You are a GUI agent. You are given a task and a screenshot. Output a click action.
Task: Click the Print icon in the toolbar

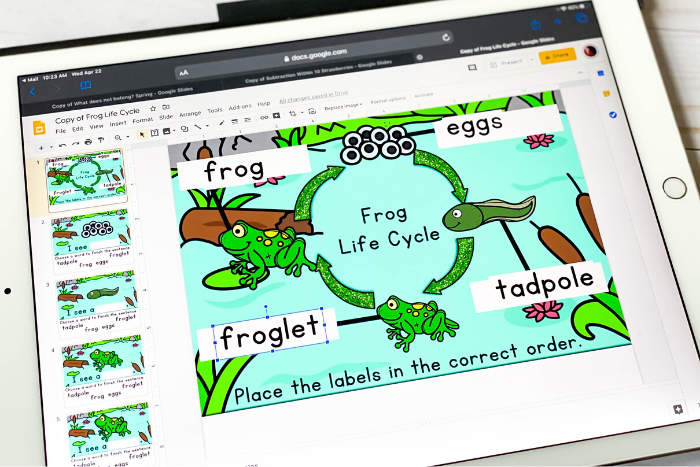90,142
